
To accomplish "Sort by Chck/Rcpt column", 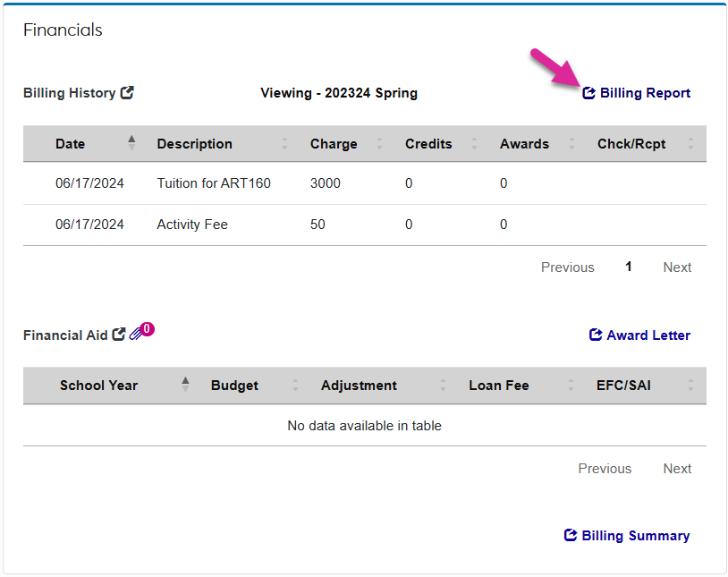I will click(x=631, y=144).
